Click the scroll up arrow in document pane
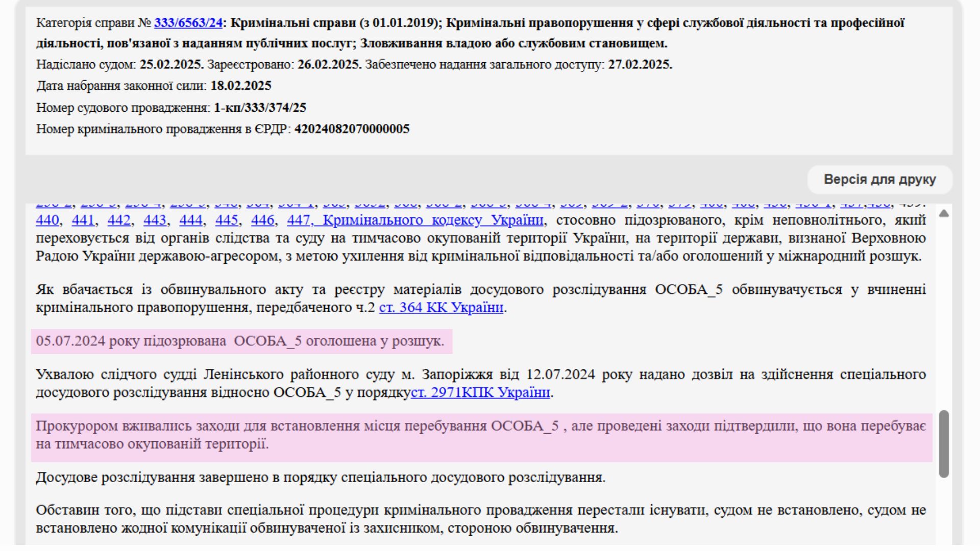The image size is (980, 551). point(944,214)
